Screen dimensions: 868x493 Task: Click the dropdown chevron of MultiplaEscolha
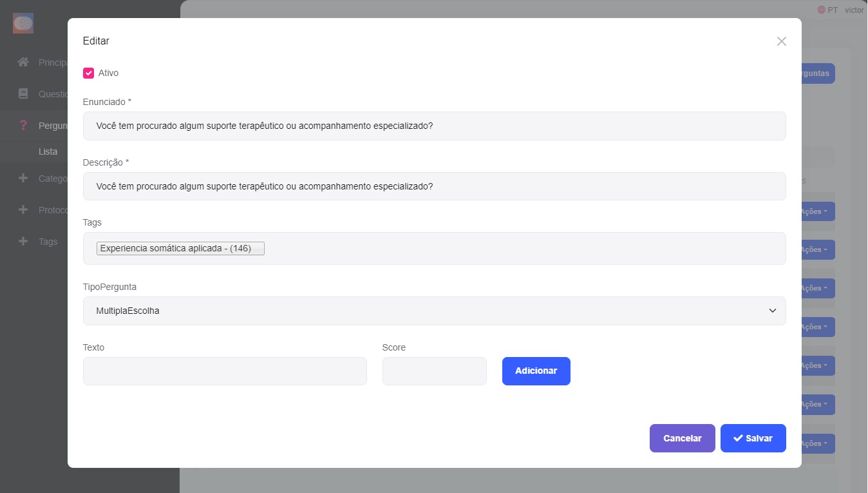pyautogui.click(x=772, y=311)
